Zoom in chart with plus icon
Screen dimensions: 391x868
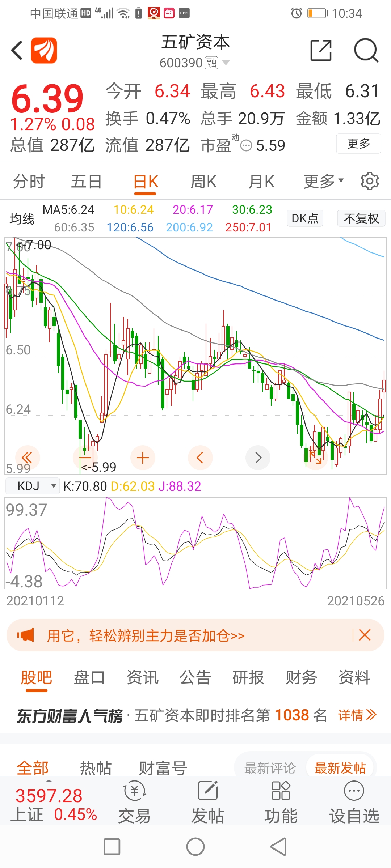[143, 458]
